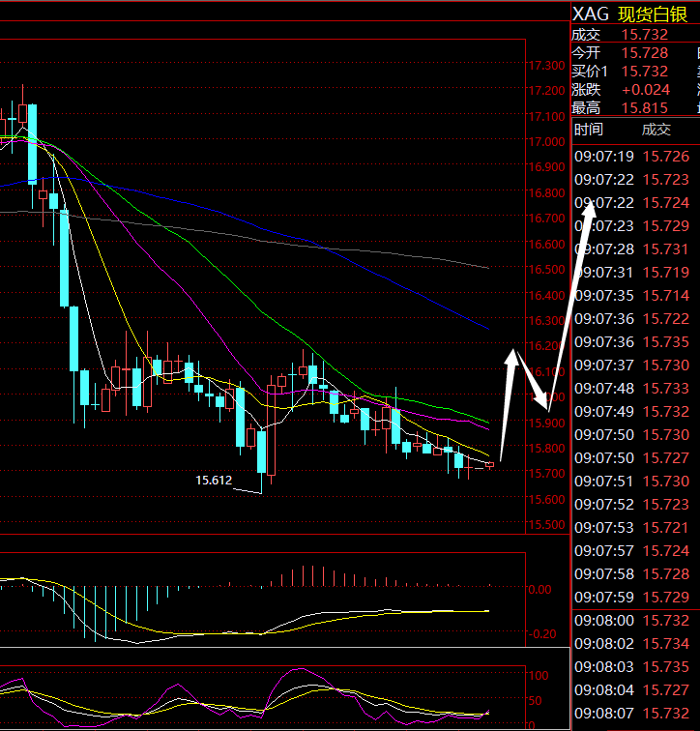Click the 15.734 price at 09:08:02

[666, 644]
